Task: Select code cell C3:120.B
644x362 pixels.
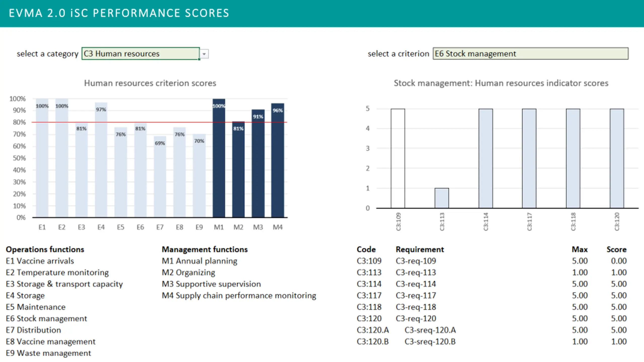Action: coord(373,342)
